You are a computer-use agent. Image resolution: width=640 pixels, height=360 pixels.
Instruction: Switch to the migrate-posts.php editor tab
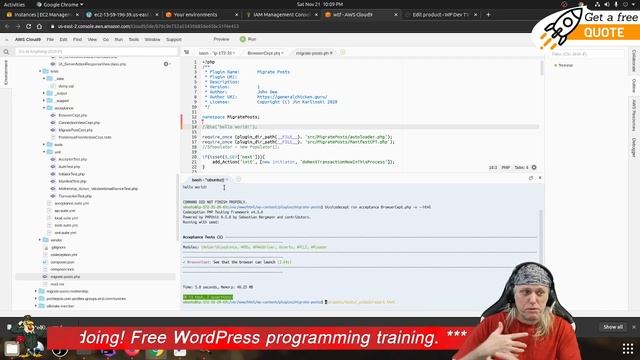(313, 53)
